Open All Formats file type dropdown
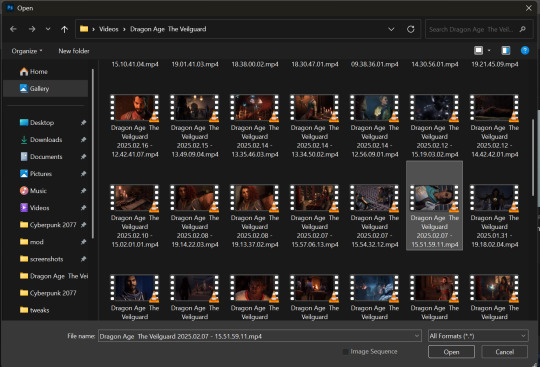The width and height of the screenshot is (540, 367). (x=478, y=336)
